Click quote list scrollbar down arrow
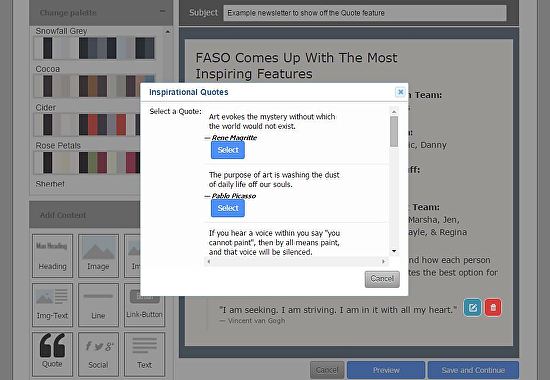 (394, 251)
